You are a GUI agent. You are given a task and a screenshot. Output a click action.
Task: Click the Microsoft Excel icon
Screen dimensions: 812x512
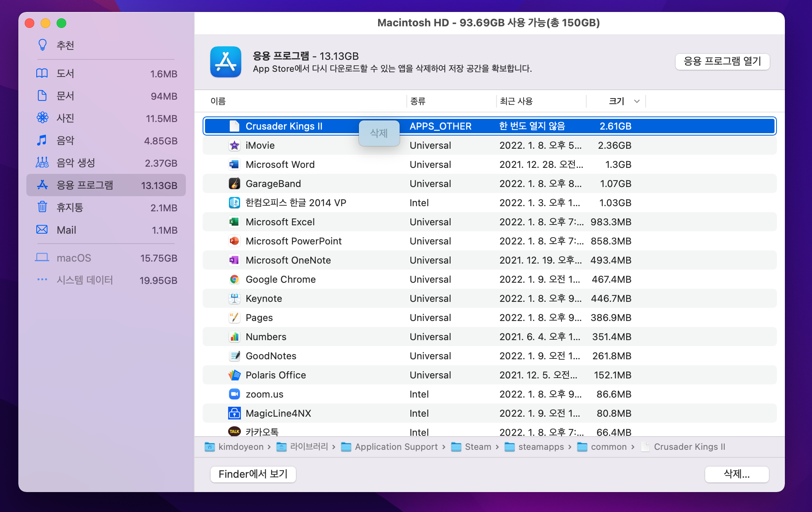(x=234, y=222)
